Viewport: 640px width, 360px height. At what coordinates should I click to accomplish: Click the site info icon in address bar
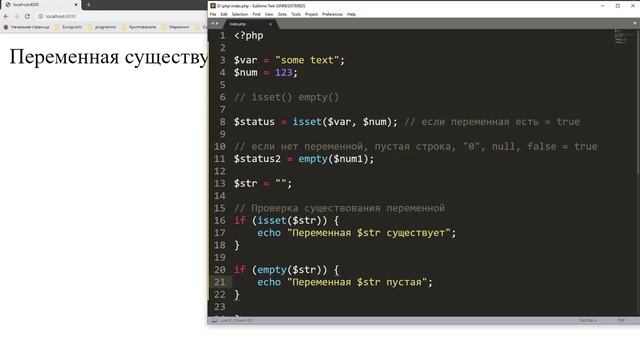(x=40, y=16)
